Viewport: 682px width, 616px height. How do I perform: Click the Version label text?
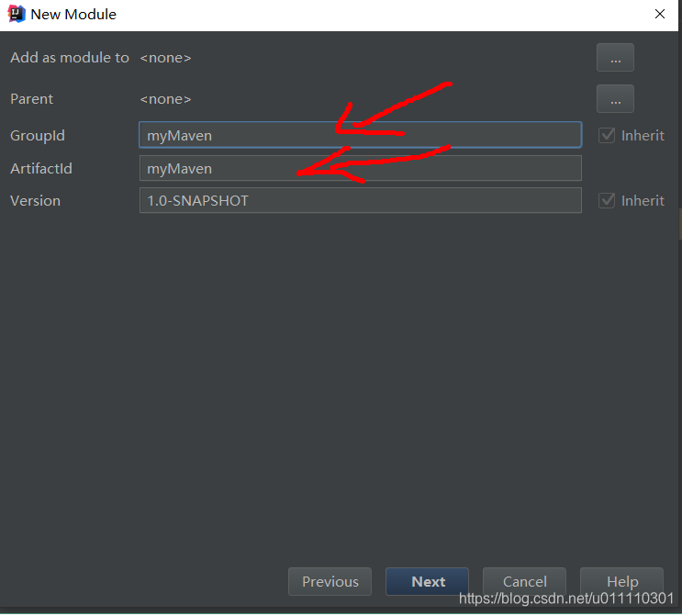[35, 200]
